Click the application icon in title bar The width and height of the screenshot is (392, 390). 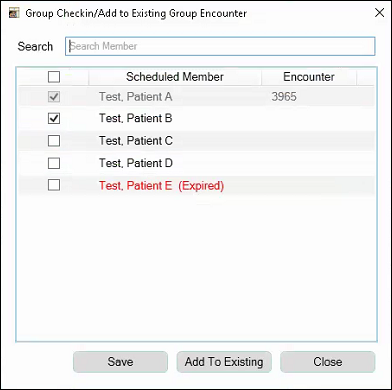click(14, 14)
